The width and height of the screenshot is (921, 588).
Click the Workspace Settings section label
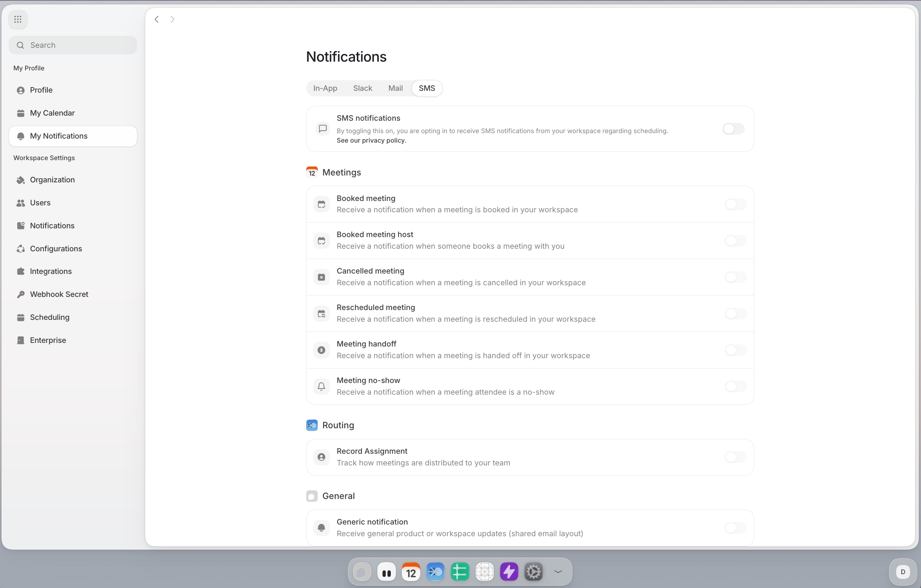[44, 158]
